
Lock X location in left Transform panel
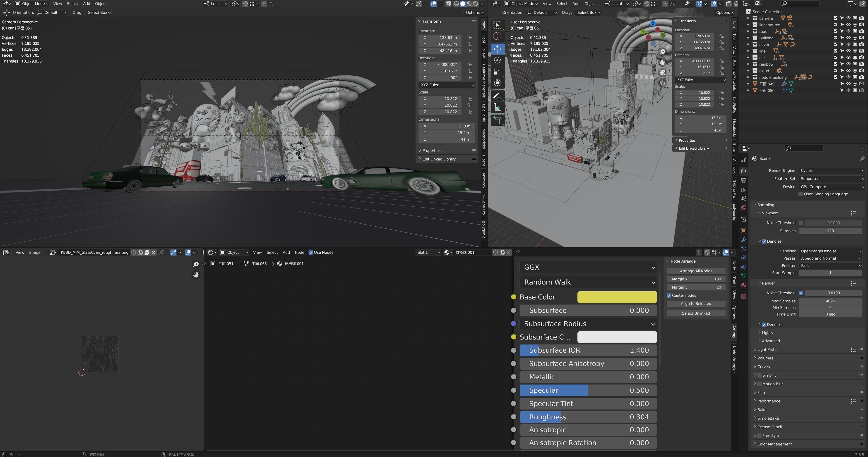(x=470, y=37)
